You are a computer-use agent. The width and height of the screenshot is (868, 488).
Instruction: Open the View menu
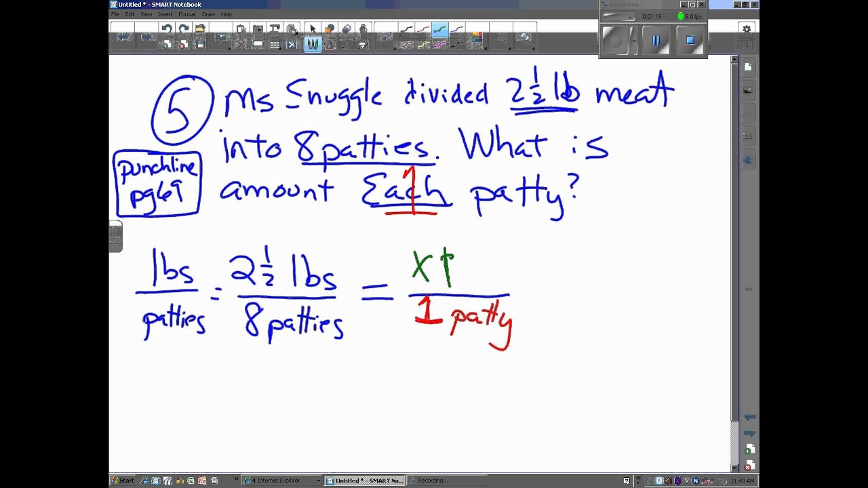146,14
